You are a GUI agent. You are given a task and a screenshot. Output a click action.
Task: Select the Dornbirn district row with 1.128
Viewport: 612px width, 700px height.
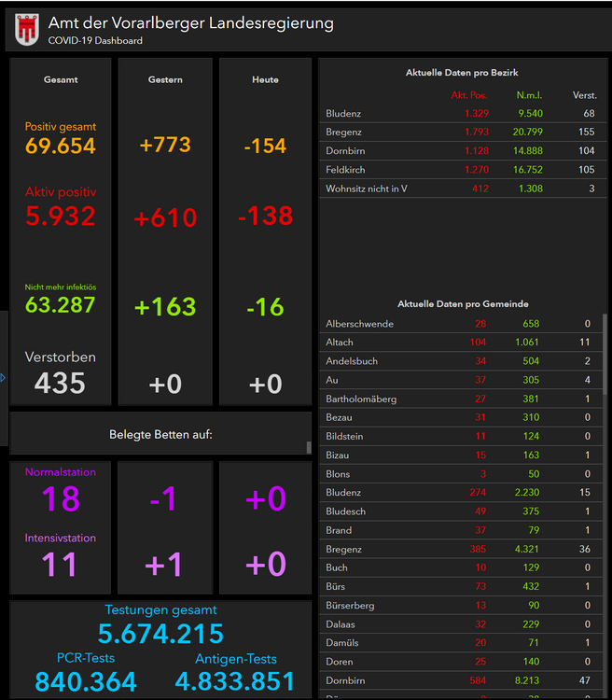tap(463, 151)
